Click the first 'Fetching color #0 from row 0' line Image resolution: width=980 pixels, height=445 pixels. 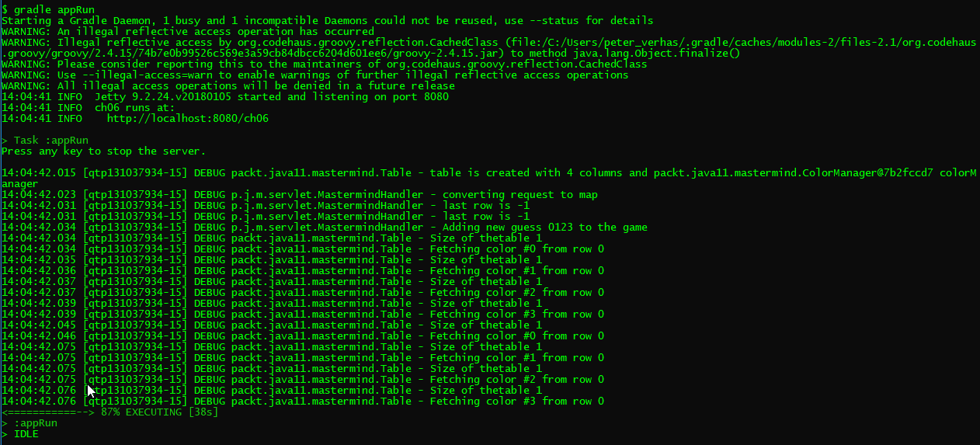(303, 249)
